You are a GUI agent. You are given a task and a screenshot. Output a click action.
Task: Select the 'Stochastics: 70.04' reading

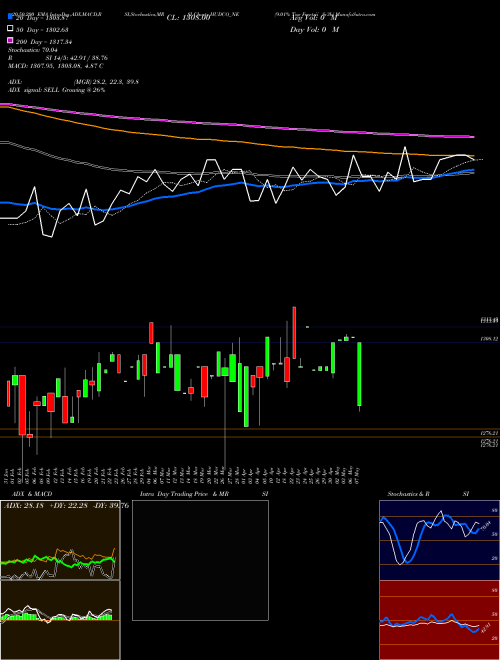point(33,50)
